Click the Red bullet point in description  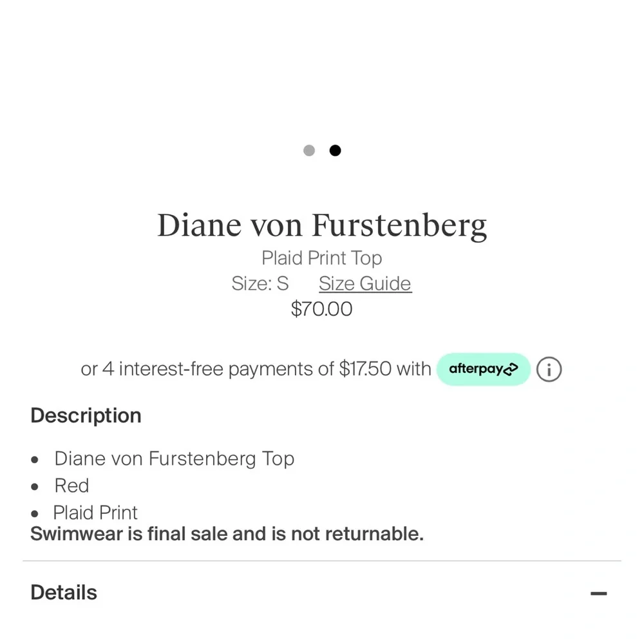pos(71,486)
